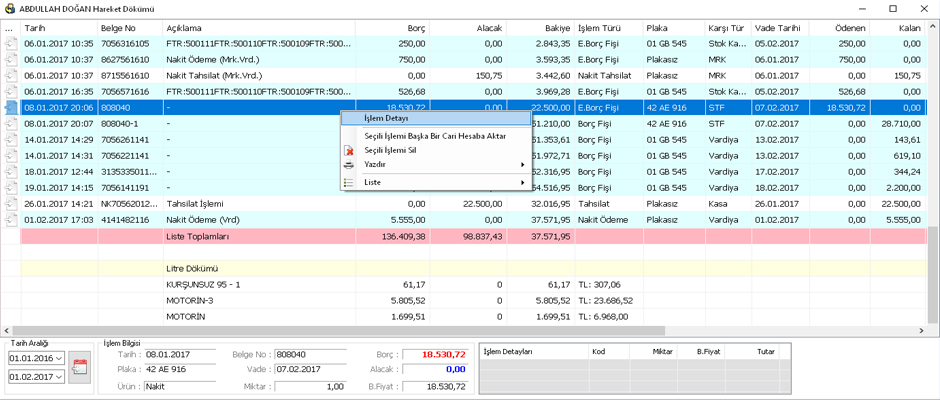Viewport: 940px width, 400px height.
Task: Click the İşlem Türü column header
Action: (x=609, y=28)
